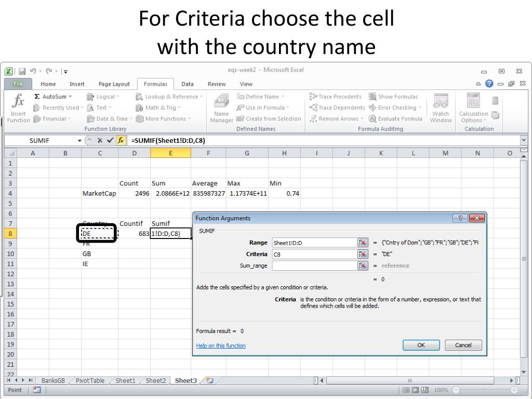Open the AutoSum menu

pos(54,97)
